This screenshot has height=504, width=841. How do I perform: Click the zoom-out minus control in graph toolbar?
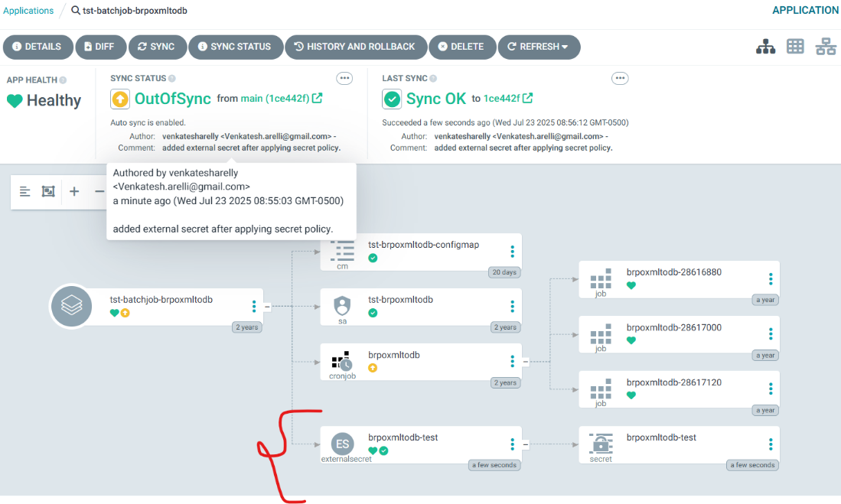[x=99, y=191]
